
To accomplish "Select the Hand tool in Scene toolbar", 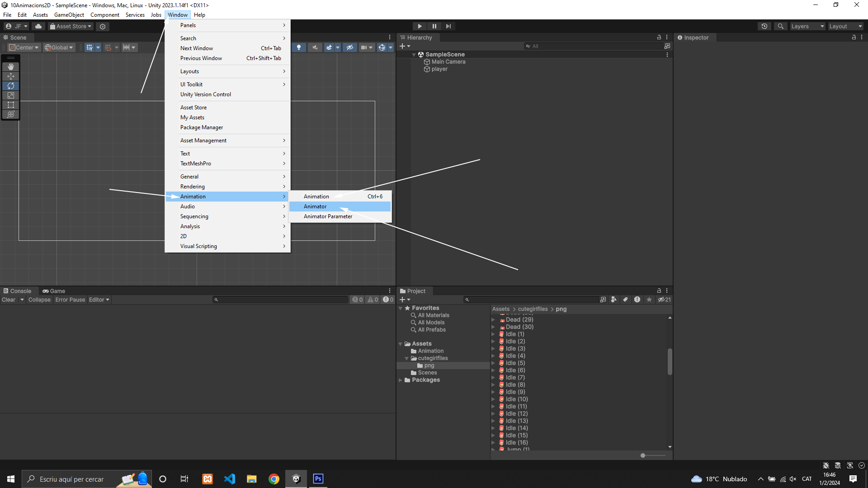I will 11,67.
